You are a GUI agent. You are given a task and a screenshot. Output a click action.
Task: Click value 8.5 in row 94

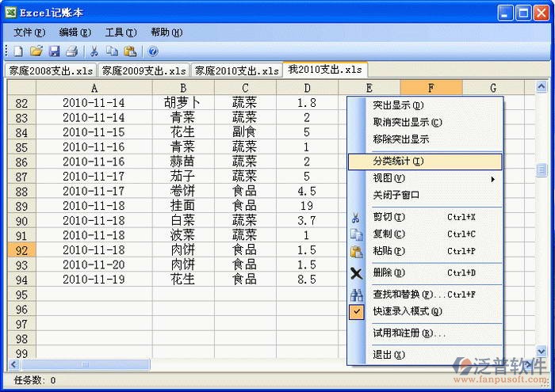click(307, 280)
